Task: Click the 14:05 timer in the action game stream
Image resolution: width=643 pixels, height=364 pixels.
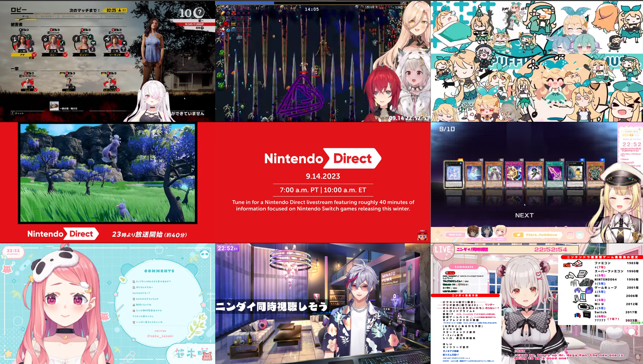Action: (x=312, y=9)
